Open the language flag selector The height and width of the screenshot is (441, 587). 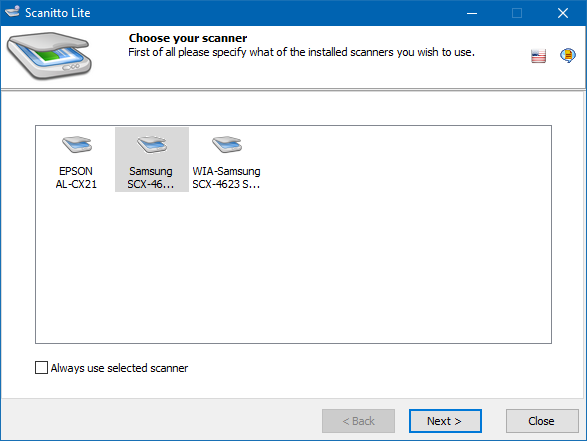(x=538, y=56)
